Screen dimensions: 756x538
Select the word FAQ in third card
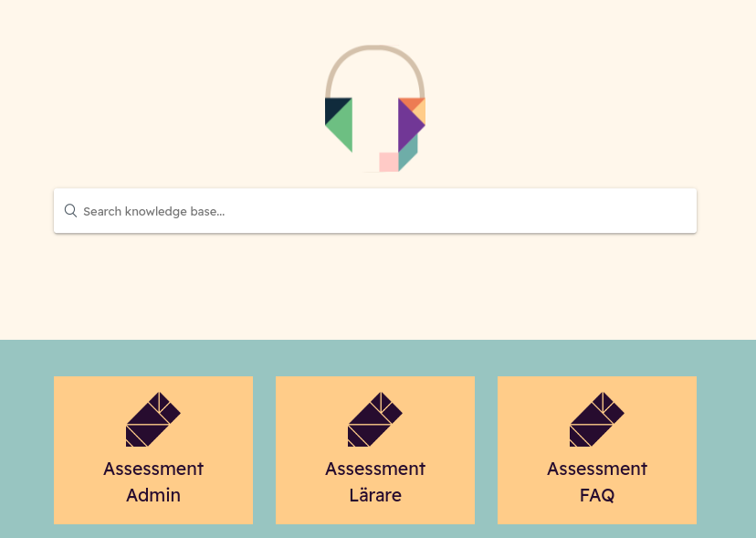(x=597, y=496)
